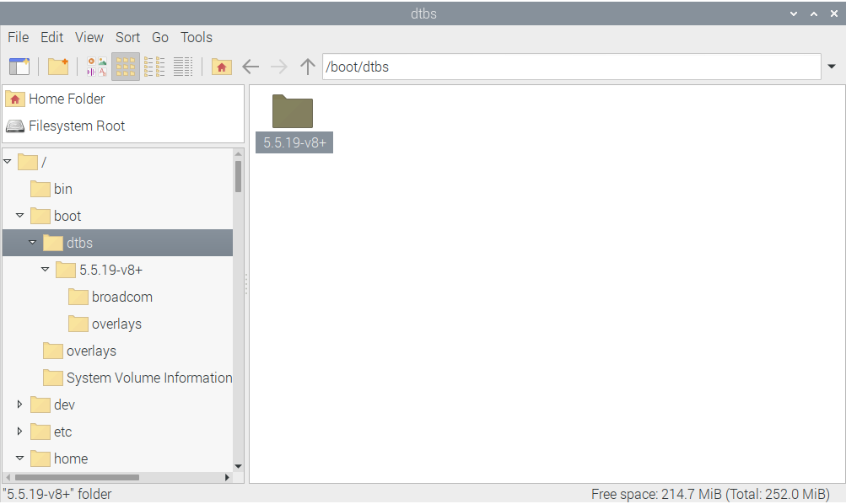Create a new folder using toolbar icon
Viewport: 846px width, 504px height.
click(57, 67)
